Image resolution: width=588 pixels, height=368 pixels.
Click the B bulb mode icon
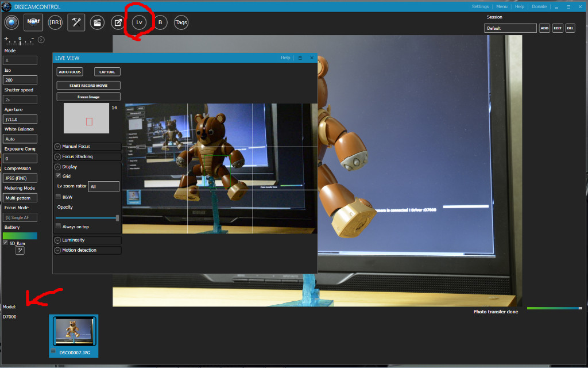coord(160,22)
